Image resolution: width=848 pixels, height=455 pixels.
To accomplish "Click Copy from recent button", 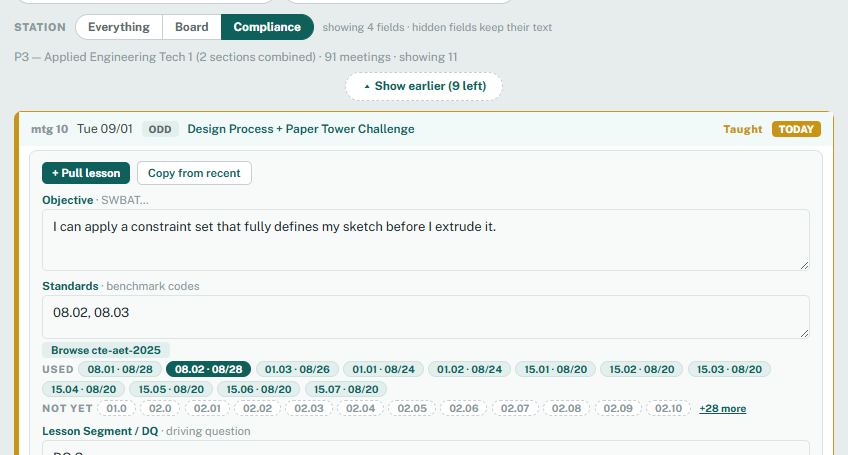I will (x=194, y=173).
